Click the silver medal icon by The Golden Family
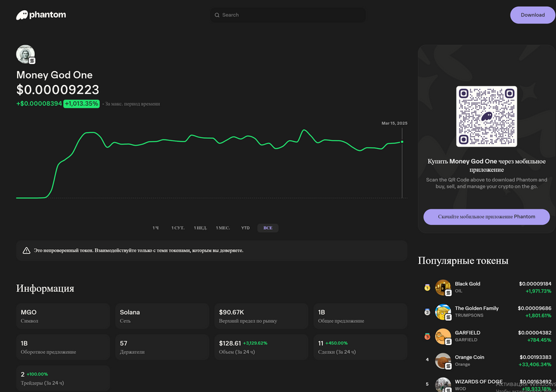556x392 pixels. [427, 312]
